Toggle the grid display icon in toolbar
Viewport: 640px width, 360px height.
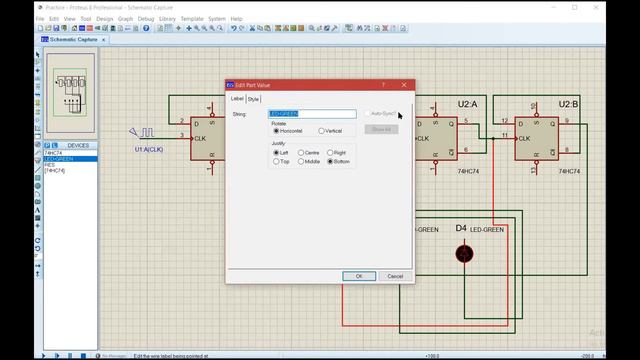[169, 28]
